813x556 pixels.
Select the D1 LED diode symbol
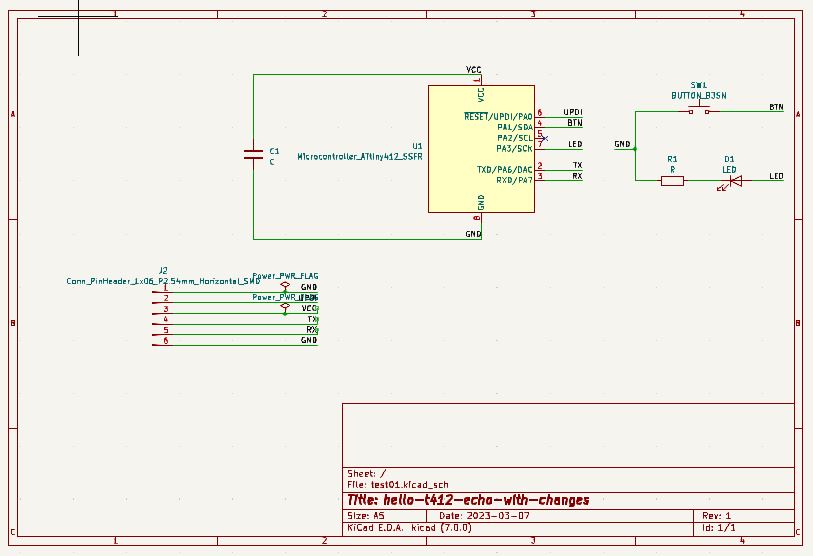[735, 181]
